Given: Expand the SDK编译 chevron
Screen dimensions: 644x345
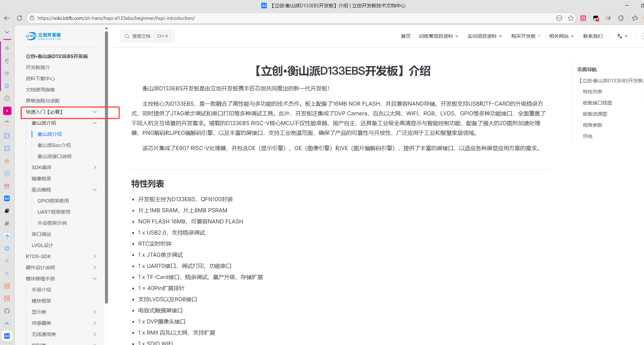Looking at the screenshot, I should [95, 167].
